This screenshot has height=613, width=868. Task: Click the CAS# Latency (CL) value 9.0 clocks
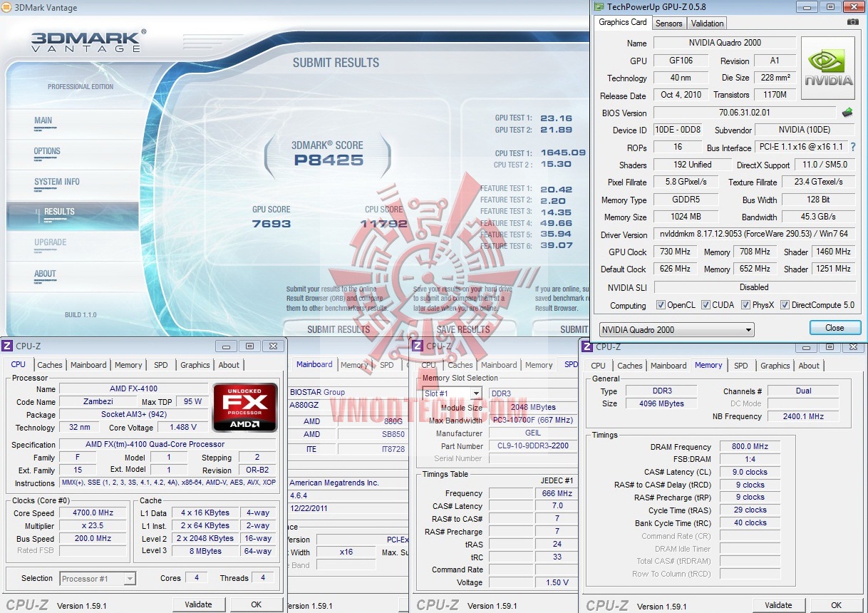point(751,472)
